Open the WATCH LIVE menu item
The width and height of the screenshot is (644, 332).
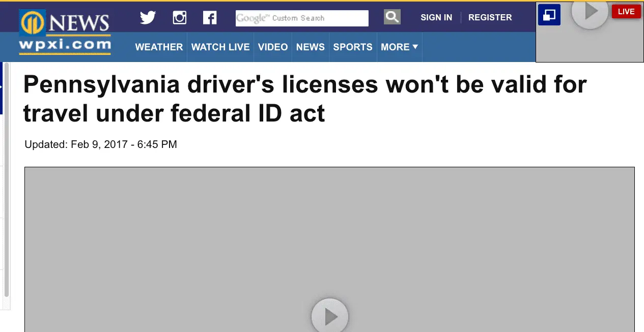[220, 47]
